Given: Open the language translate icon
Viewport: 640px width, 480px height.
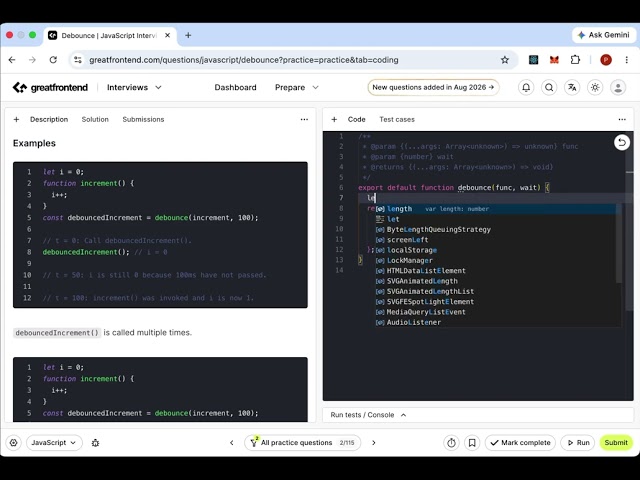Looking at the screenshot, I should click(x=572, y=87).
